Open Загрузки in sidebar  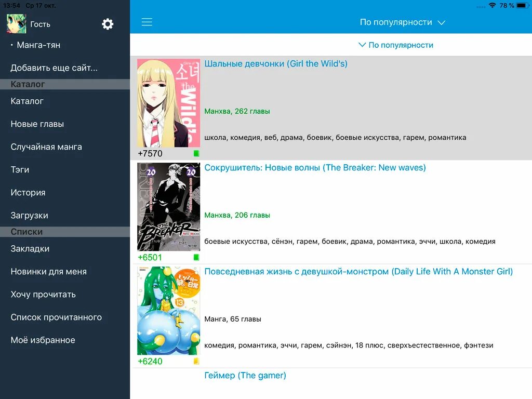point(29,216)
